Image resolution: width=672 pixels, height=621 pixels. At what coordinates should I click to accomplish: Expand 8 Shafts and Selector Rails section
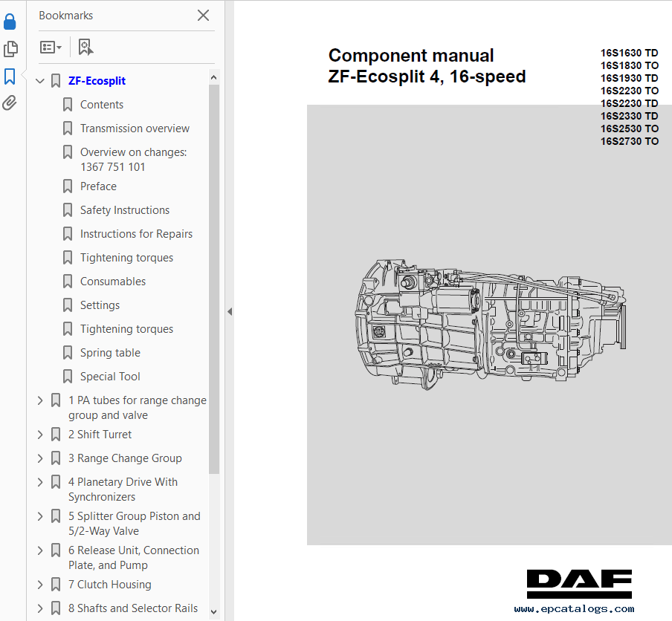coord(40,608)
